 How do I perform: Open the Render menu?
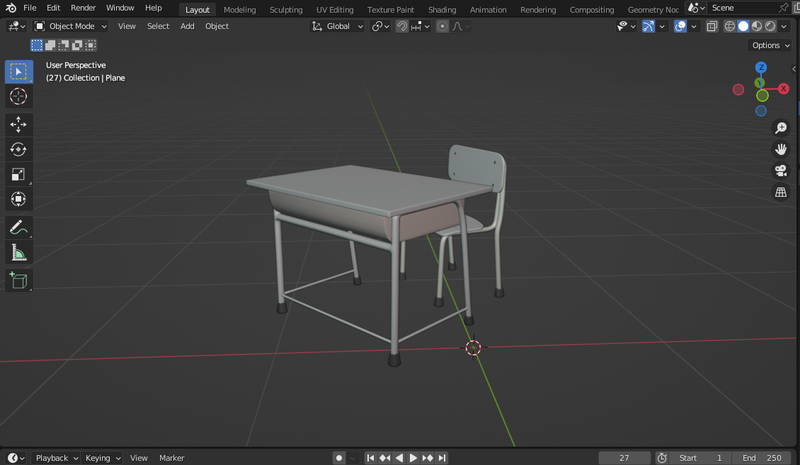(83, 8)
